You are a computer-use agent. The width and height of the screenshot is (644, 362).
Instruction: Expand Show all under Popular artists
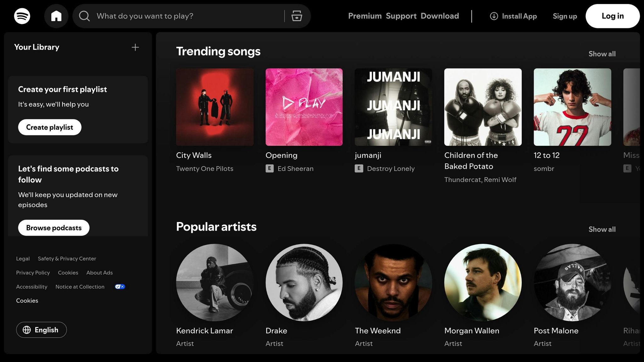click(602, 229)
